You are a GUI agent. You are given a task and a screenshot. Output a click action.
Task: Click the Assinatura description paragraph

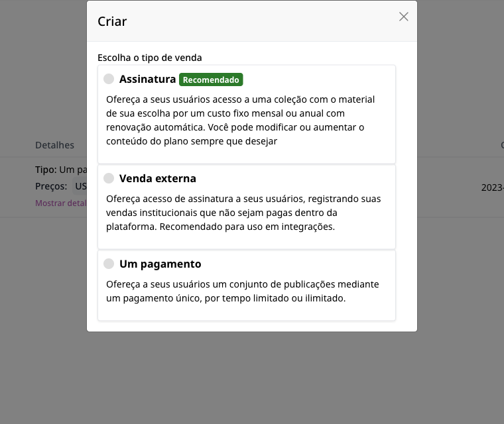point(241,120)
